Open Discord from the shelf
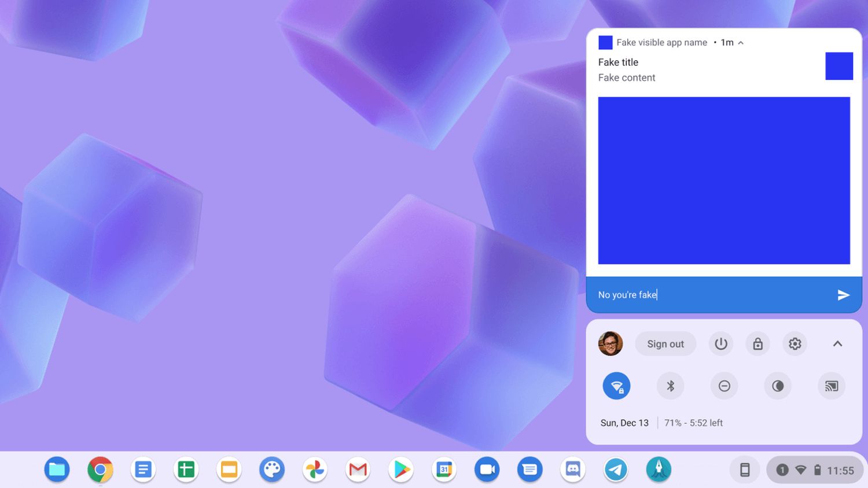 point(573,469)
